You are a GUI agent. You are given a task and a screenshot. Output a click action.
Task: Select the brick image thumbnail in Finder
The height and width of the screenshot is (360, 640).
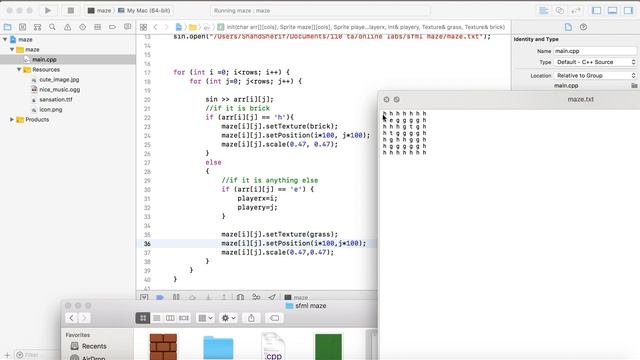163,347
